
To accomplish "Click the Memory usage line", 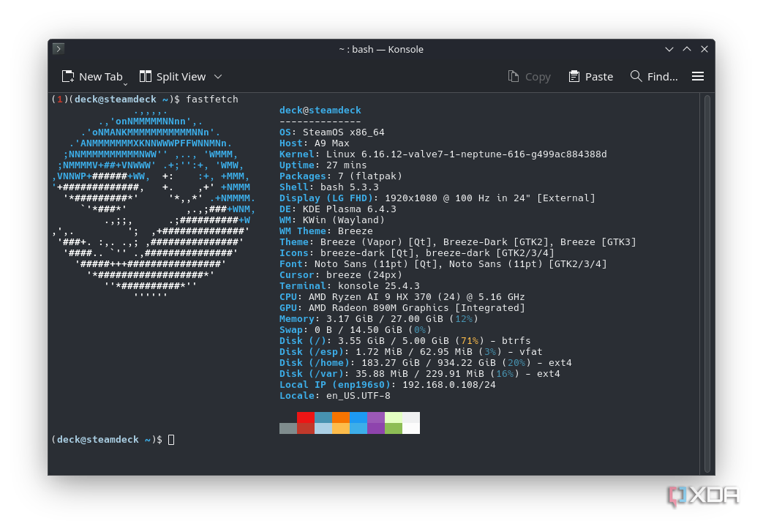I will (x=379, y=319).
